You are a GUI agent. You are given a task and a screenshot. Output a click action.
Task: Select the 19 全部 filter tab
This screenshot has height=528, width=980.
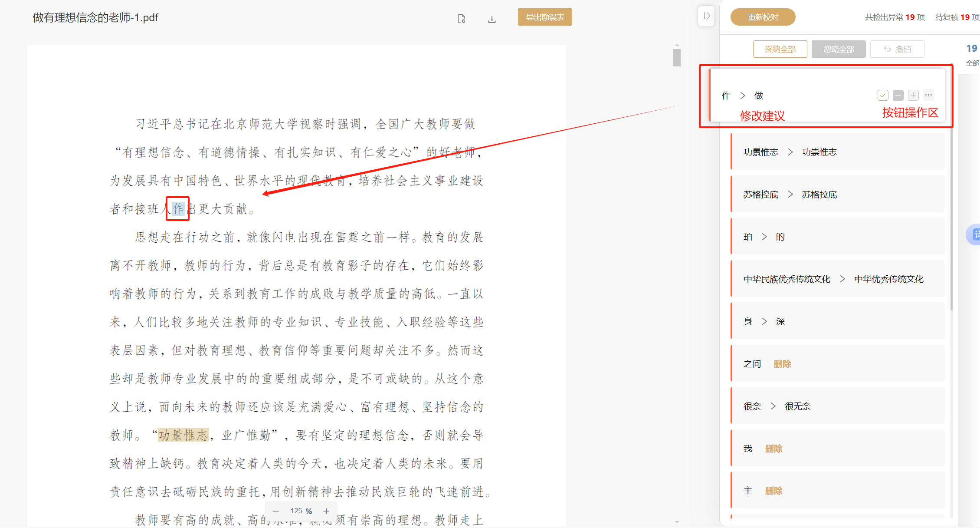pos(972,54)
